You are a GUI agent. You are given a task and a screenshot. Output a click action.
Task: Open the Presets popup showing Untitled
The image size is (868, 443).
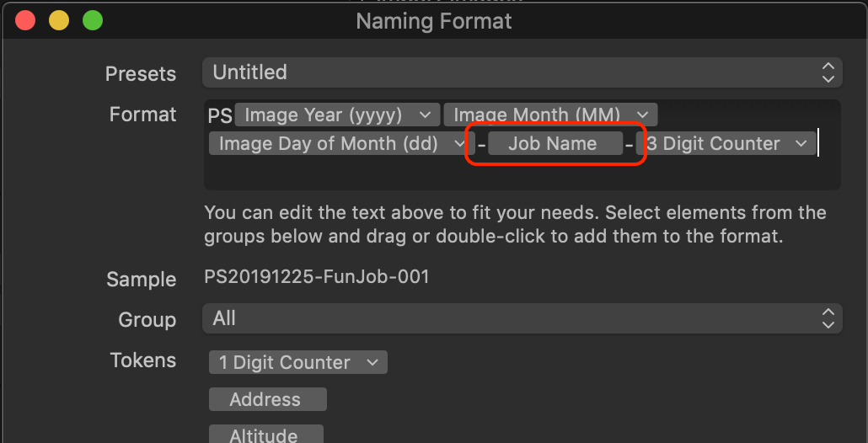[522, 72]
